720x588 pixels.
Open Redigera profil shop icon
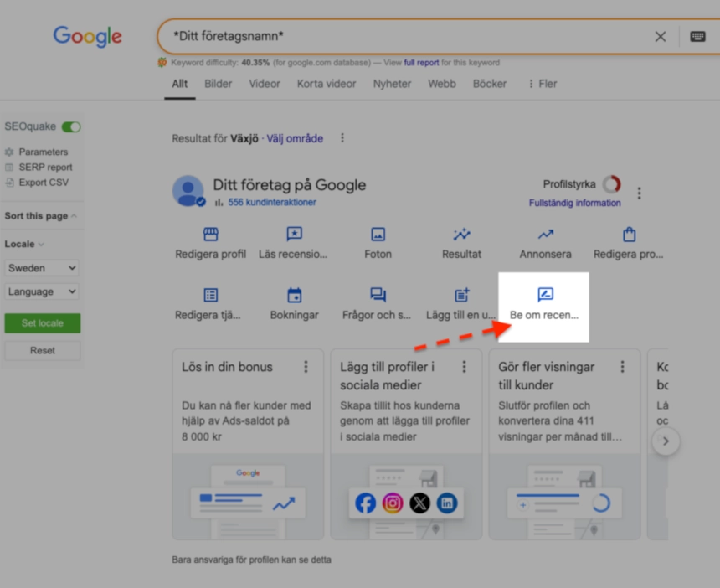[211, 235]
